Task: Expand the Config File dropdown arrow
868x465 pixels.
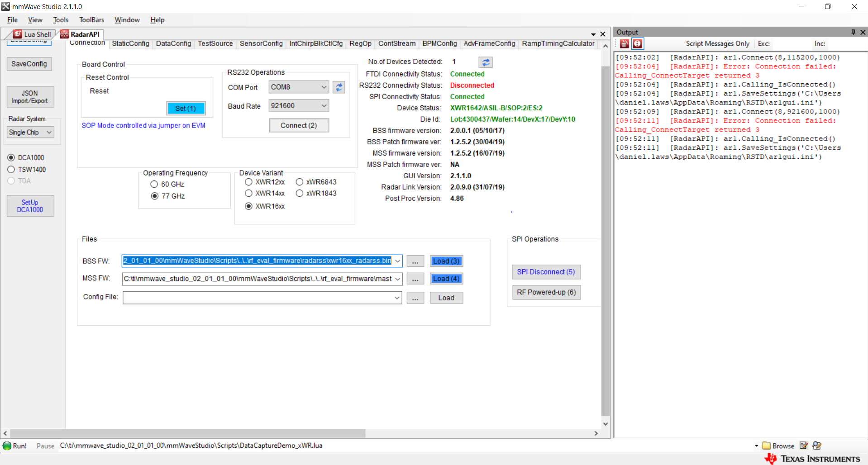Action: point(397,298)
